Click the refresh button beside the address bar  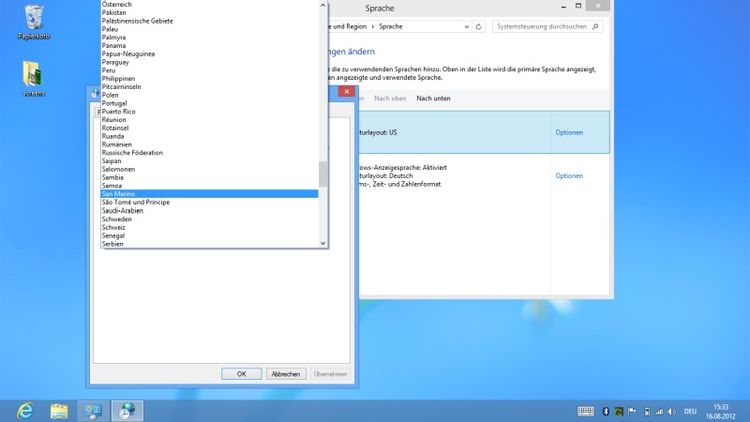[480, 25]
